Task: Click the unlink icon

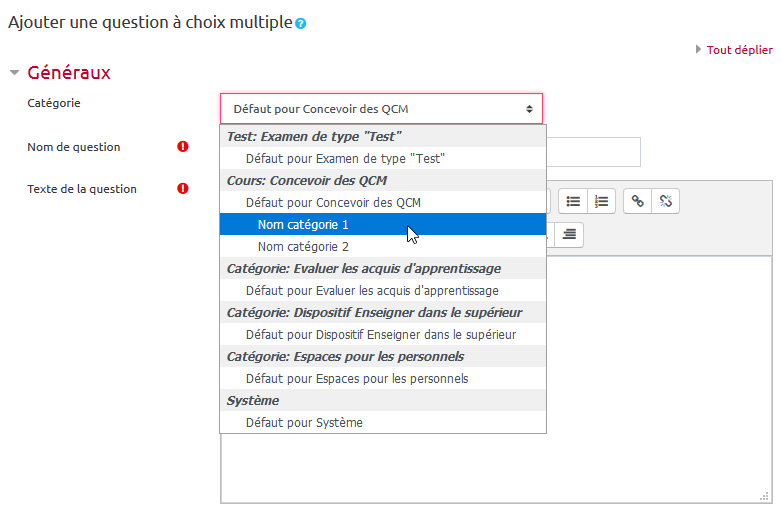Action: coord(666,201)
